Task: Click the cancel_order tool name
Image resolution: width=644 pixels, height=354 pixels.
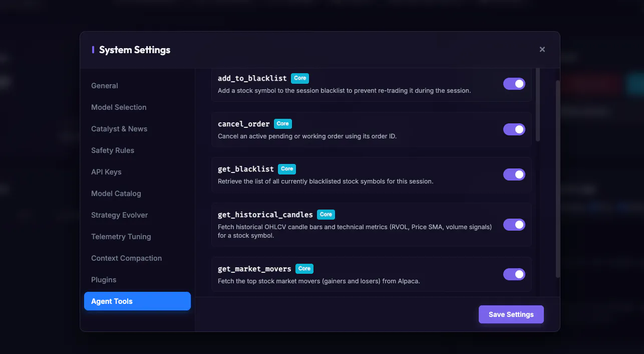Action: [x=244, y=124]
